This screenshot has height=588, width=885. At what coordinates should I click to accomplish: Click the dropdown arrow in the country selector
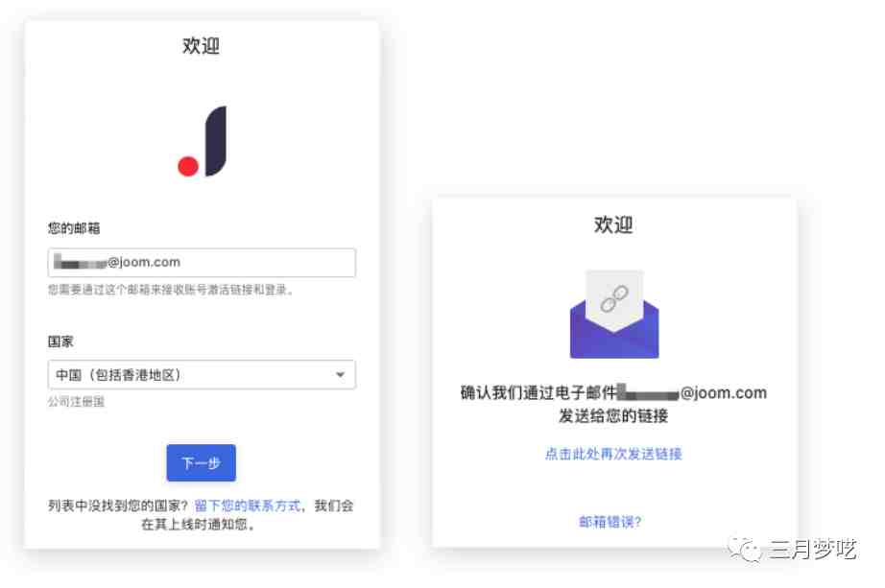click(x=340, y=375)
